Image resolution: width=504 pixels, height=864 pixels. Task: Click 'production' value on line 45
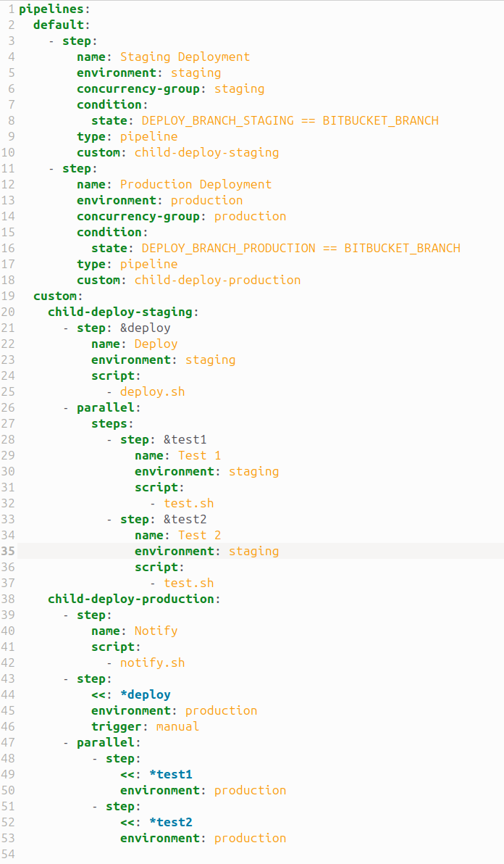[221, 711]
